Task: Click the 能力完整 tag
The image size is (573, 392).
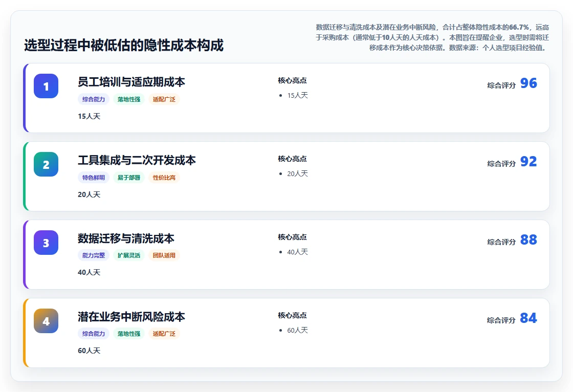Action: tap(94, 255)
